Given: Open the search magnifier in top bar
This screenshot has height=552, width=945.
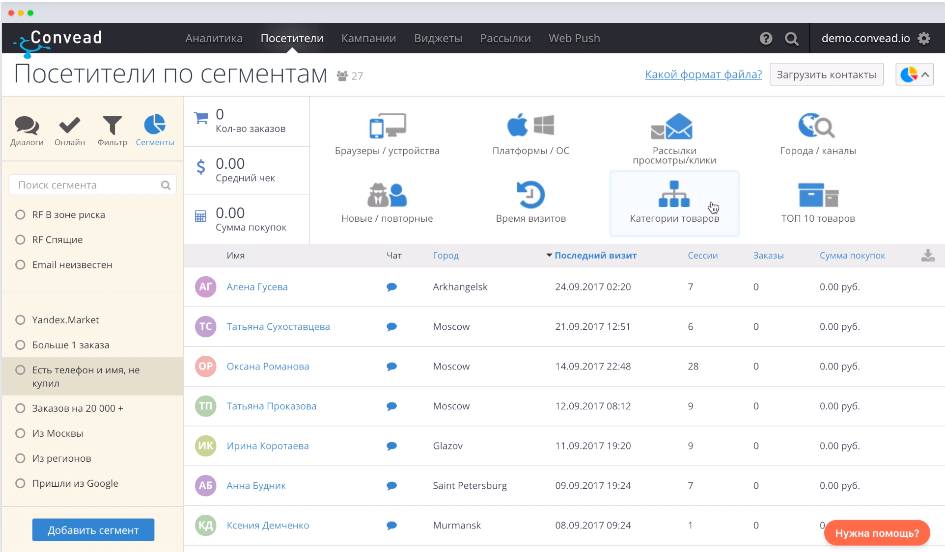Looking at the screenshot, I should click(791, 39).
